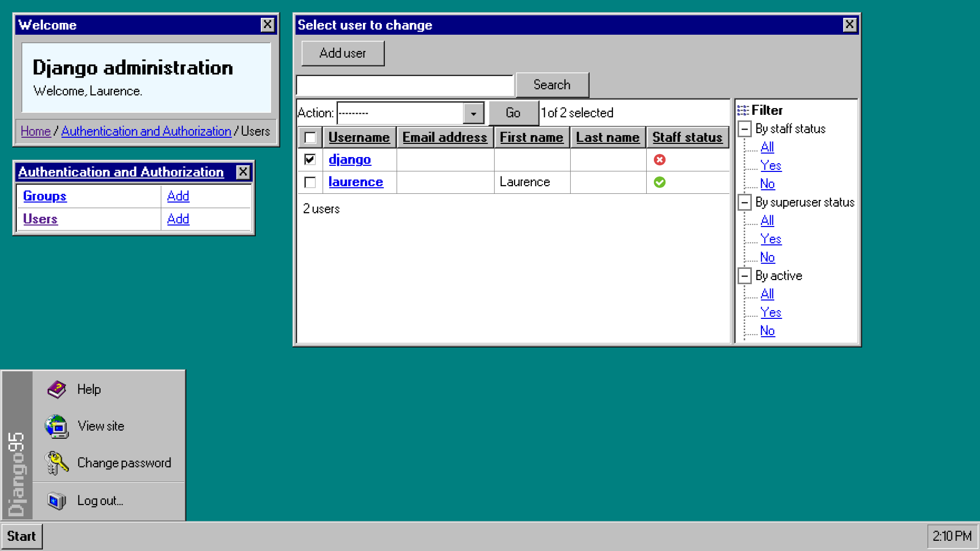
Task: Focus the user search input field
Action: (405, 85)
